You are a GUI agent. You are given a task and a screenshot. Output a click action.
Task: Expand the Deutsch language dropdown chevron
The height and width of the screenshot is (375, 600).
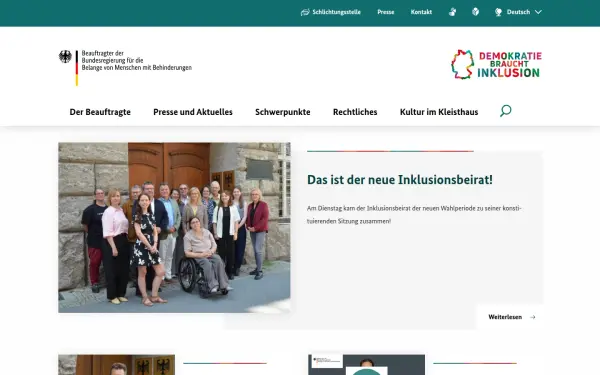[538, 12]
